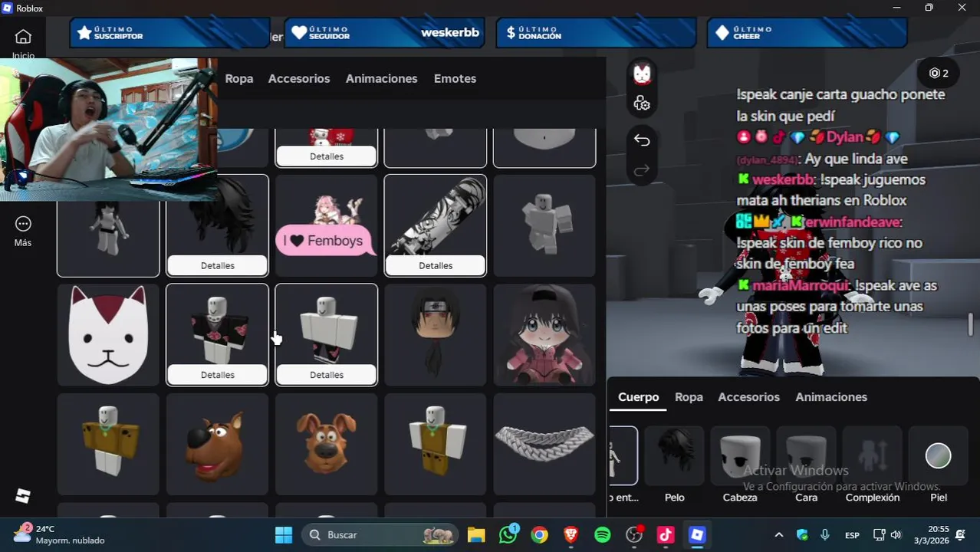Open TikTok from the taskbar
This screenshot has height=552, width=980.
665,534
